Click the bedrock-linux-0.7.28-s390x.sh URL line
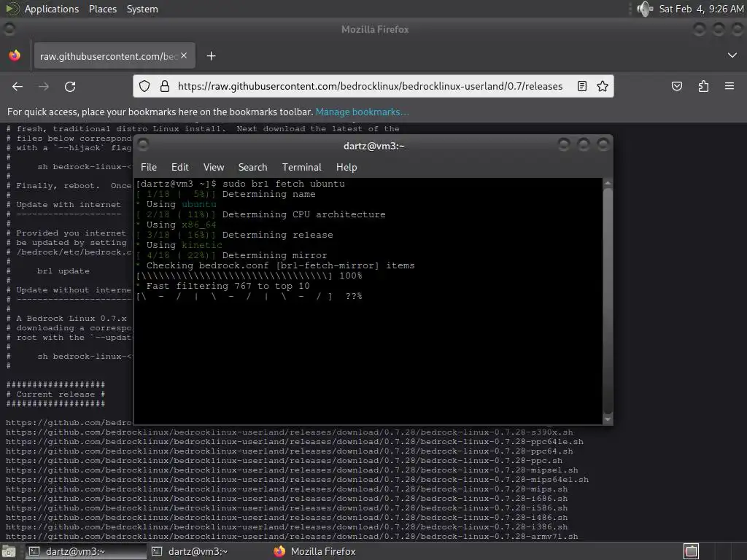 [289, 432]
